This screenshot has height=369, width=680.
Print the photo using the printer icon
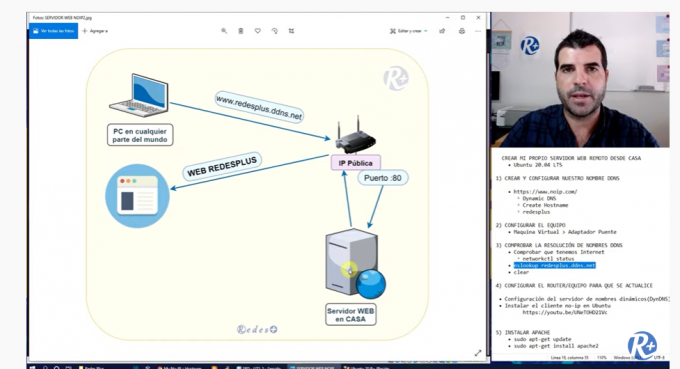tap(462, 31)
